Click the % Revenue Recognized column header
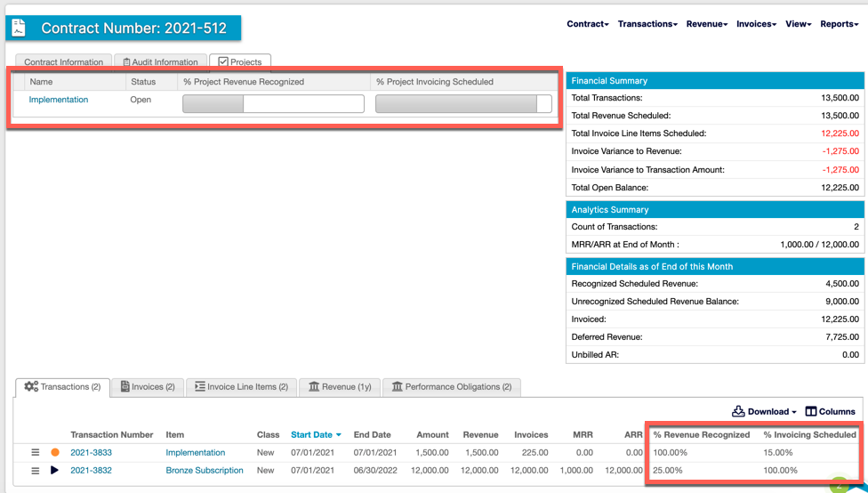The height and width of the screenshot is (493, 868). (x=702, y=435)
